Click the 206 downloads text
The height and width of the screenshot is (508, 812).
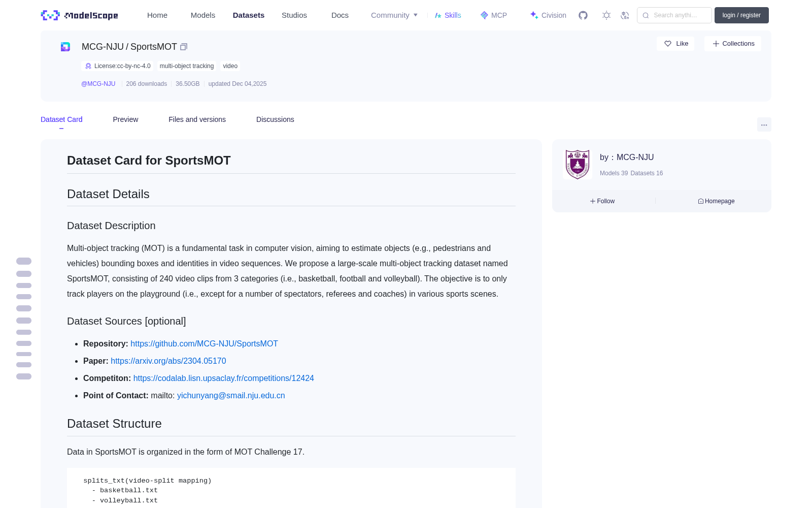pyautogui.click(x=146, y=84)
